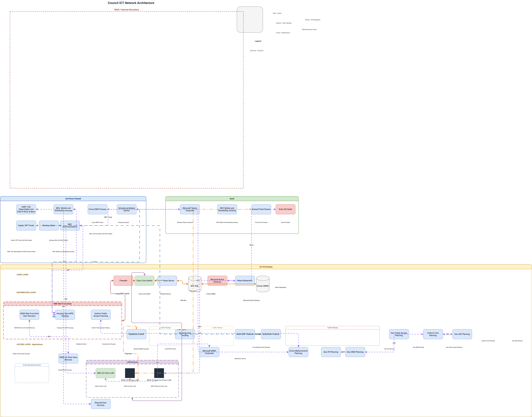This screenshot has width=532, height=417.
Task: Select the Oracle DBMS database cylinder
Action: click(x=263, y=284)
